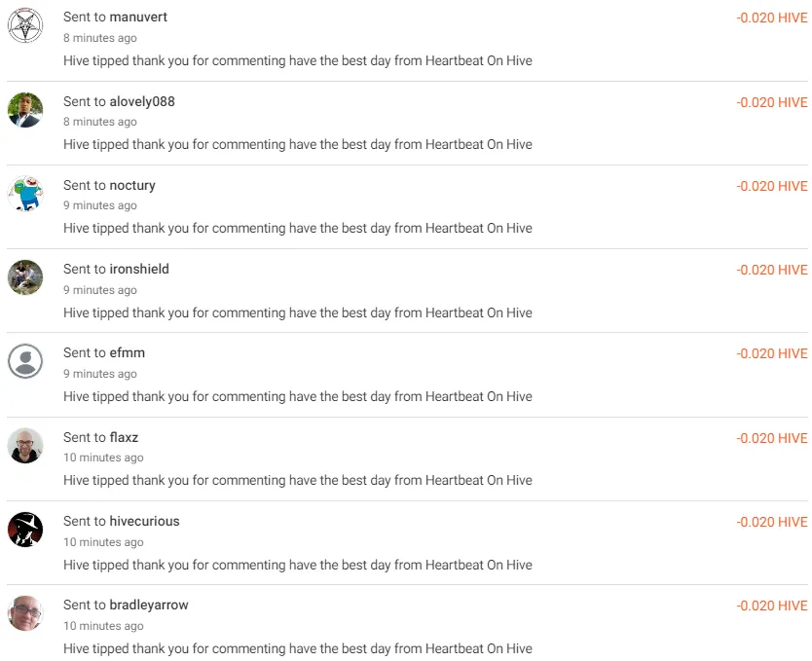Select efmm's default user avatar icon
812x661 pixels.
coord(25,361)
